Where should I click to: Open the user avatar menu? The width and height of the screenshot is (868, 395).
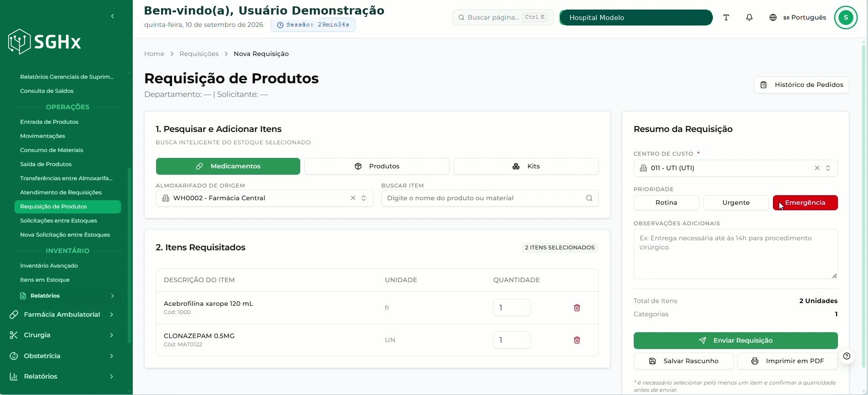tap(846, 18)
